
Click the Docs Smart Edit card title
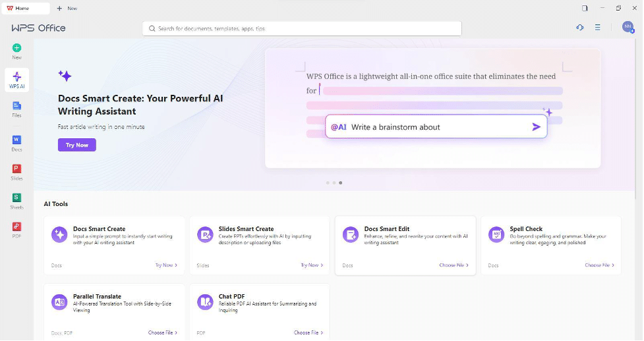tap(387, 229)
